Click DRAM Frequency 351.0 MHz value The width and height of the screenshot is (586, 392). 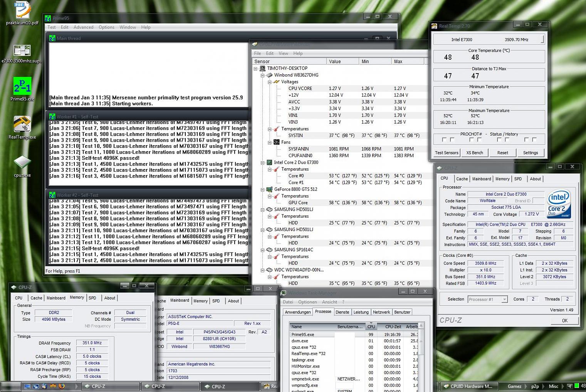pyautogui.click(x=92, y=343)
